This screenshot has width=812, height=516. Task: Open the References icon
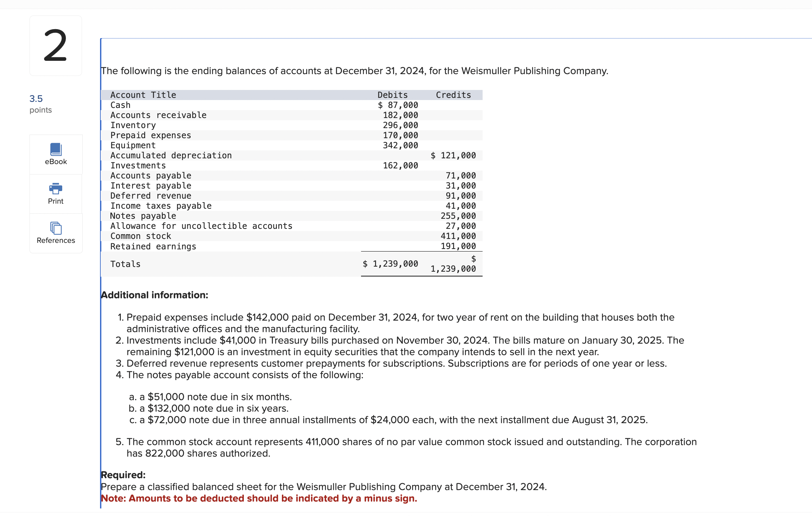(x=56, y=228)
